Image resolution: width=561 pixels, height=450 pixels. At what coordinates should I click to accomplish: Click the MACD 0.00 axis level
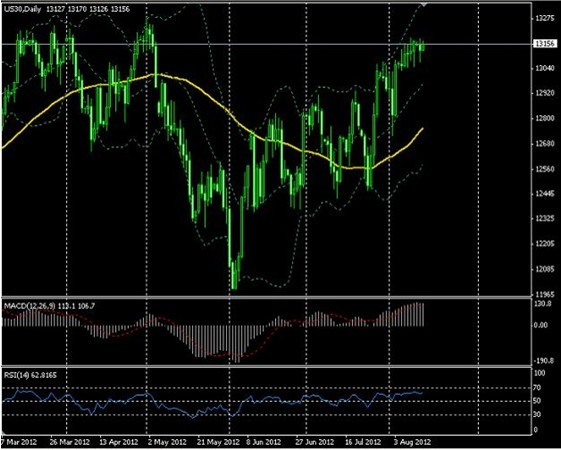(541, 325)
